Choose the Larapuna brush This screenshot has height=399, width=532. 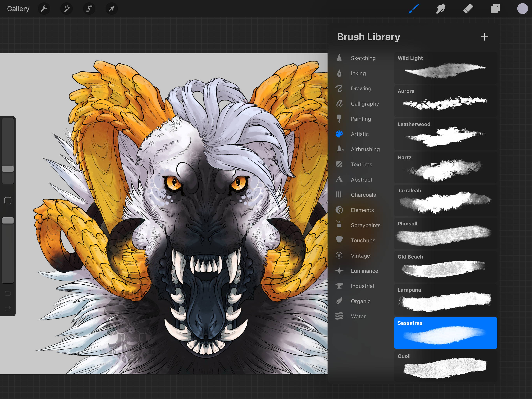pyautogui.click(x=445, y=300)
